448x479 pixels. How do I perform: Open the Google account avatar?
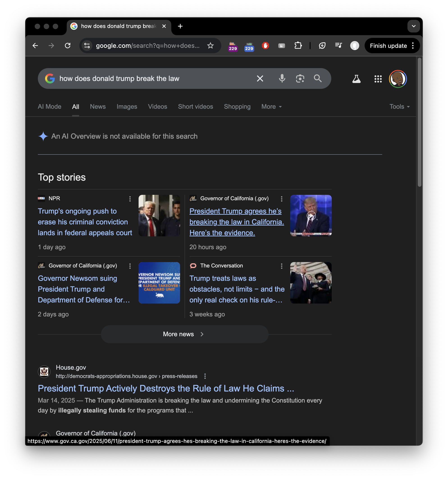(x=398, y=79)
